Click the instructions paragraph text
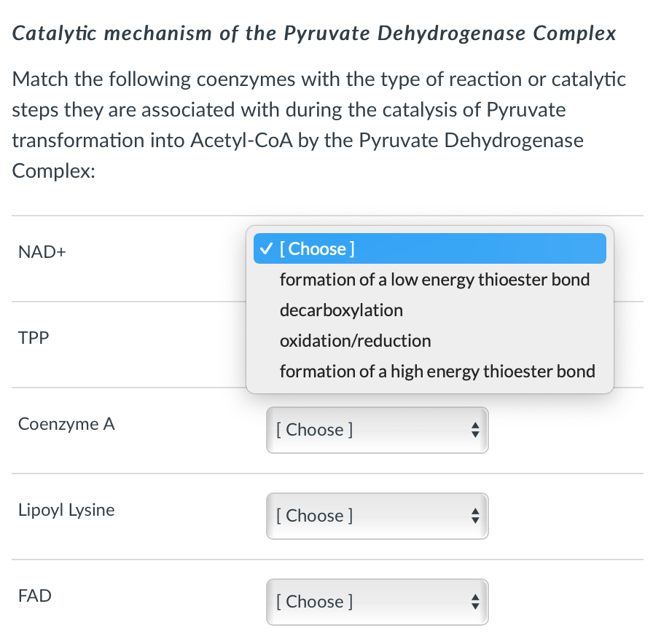The height and width of the screenshot is (644, 653). point(318,125)
